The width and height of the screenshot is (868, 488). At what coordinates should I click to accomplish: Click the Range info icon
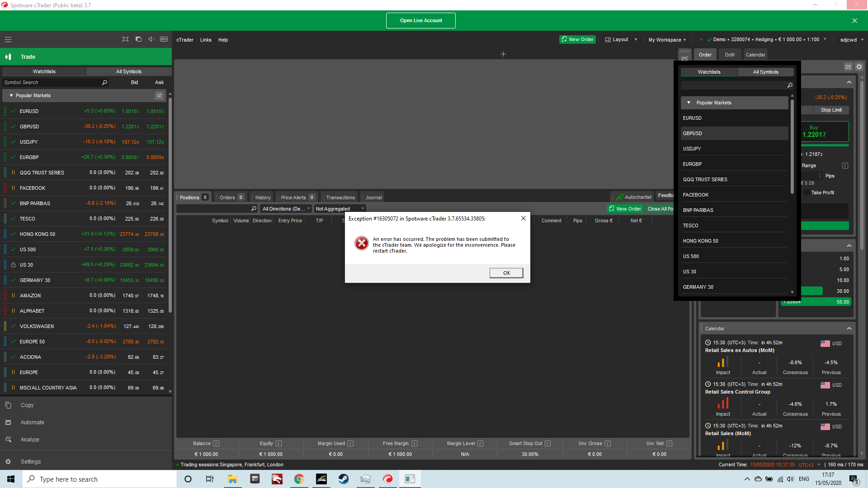tap(845, 166)
